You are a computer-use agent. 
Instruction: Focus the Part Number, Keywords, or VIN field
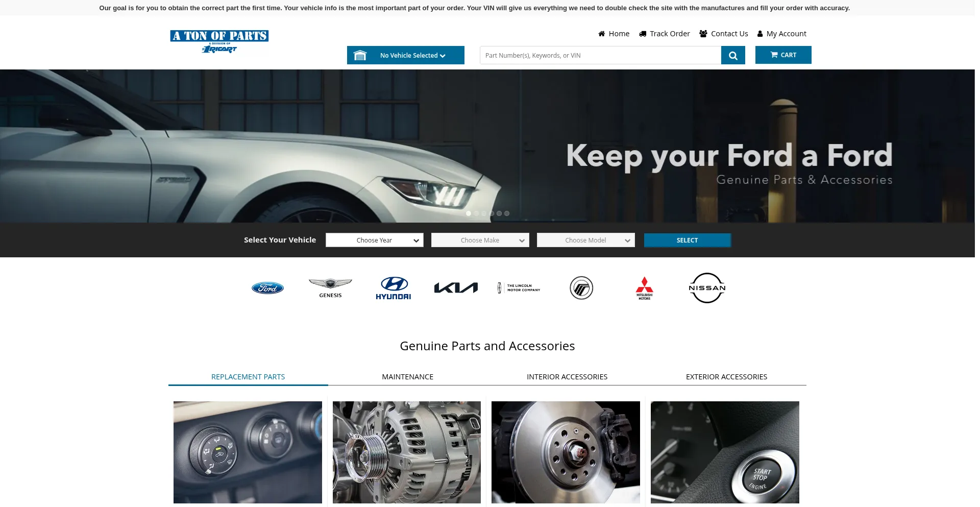pos(600,55)
